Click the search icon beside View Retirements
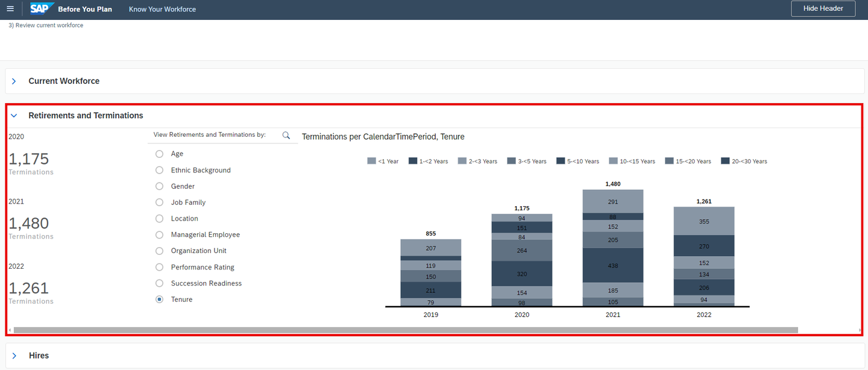The height and width of the screenshot is (370, 868). point(286,135)
